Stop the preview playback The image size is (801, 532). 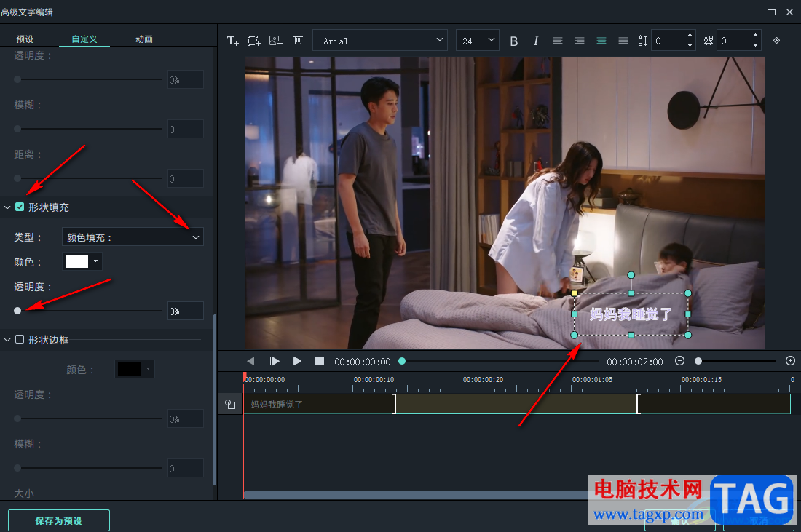point(320,361)
